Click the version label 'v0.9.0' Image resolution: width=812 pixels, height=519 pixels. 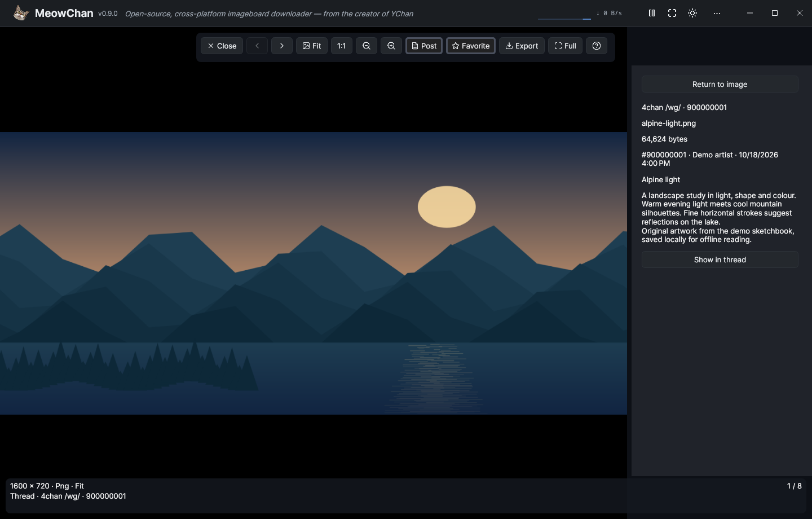coord(108,14)
